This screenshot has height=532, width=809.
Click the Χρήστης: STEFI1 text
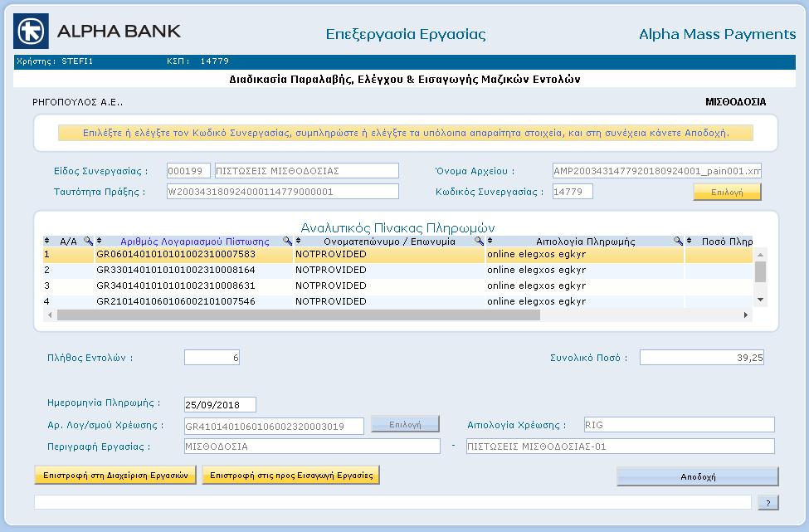click(54, 61)
